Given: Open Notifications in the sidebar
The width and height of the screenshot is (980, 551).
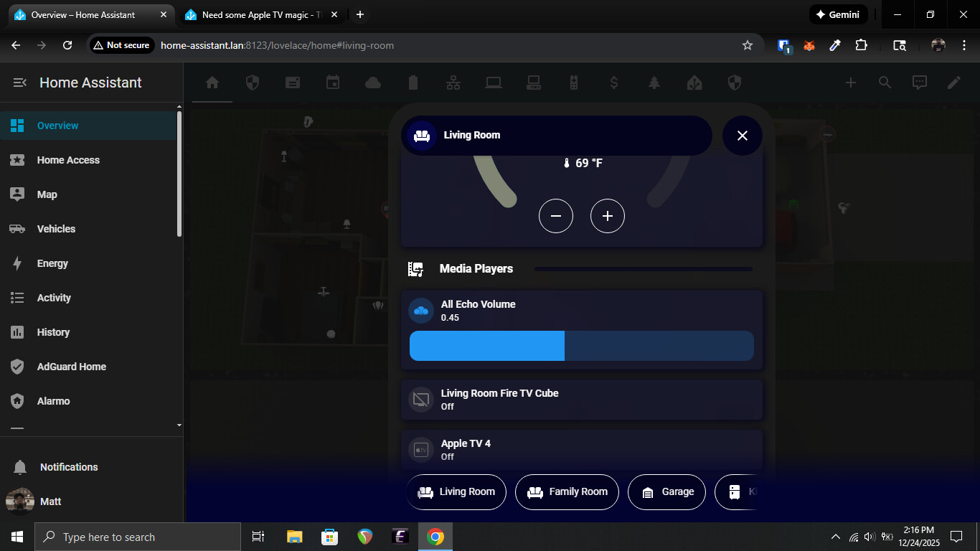Looking at the screenshot, I should tap(91, 467).
